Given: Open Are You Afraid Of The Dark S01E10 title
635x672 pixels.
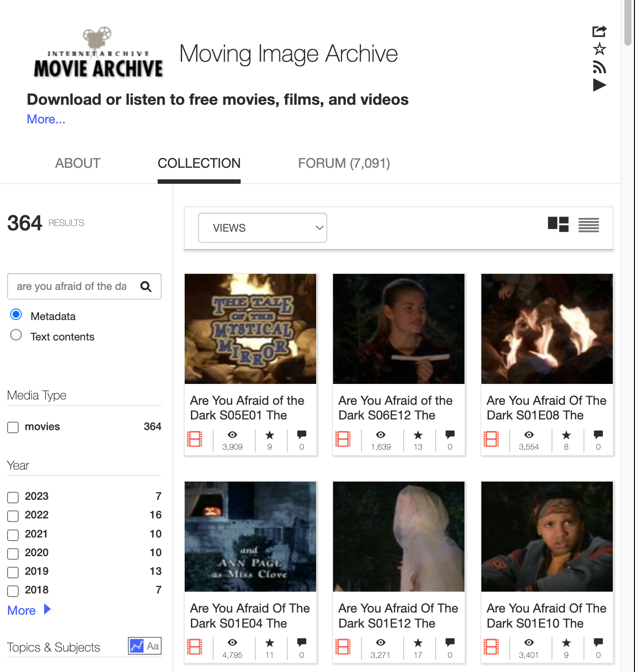Looking at the screenshot, I should pyautogui.click(x=547, y=616).
